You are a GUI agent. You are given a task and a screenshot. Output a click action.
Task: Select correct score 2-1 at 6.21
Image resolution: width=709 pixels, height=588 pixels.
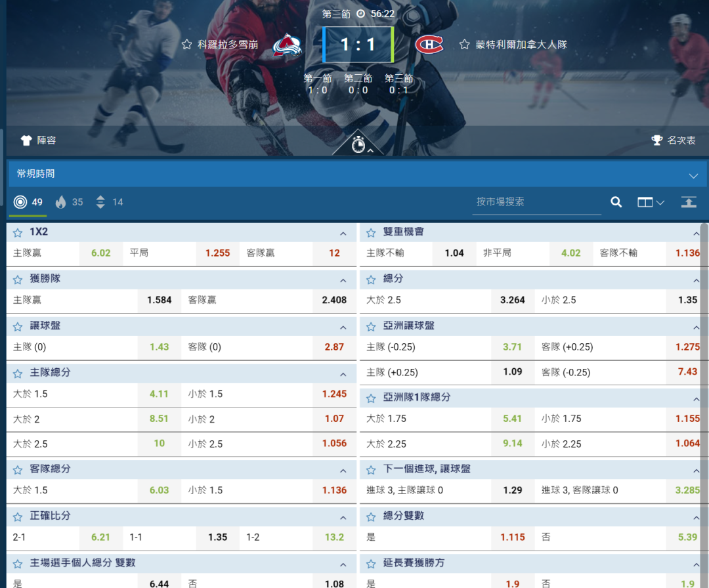101,537
